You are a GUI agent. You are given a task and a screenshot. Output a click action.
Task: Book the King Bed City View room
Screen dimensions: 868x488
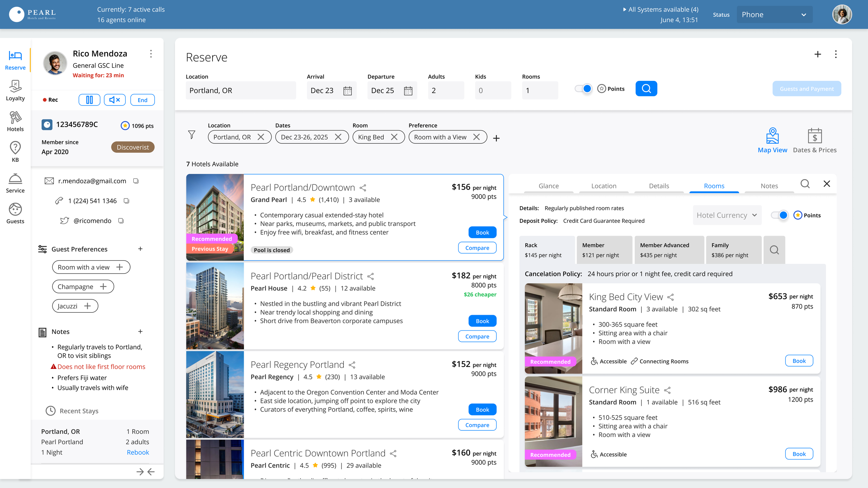point(799,361)
